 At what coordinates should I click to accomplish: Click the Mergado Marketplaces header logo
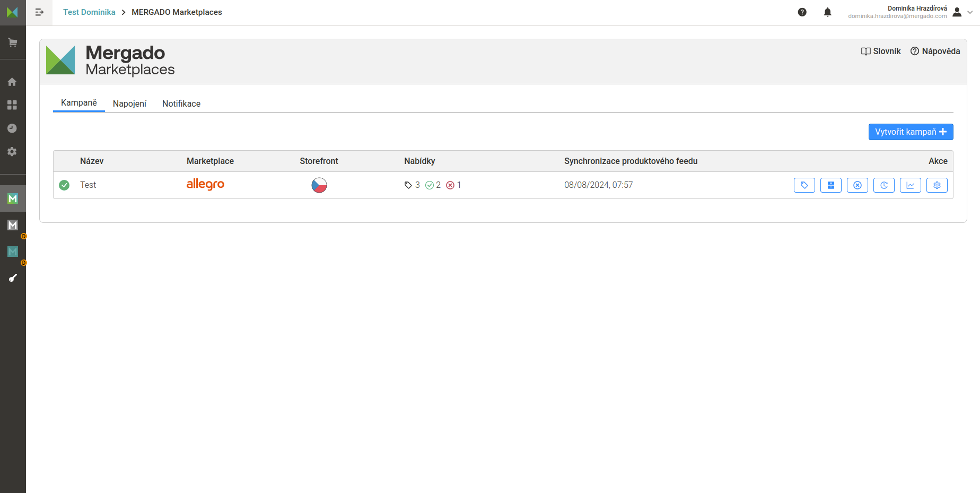110,60
